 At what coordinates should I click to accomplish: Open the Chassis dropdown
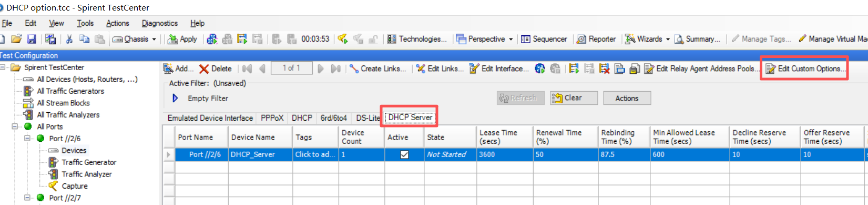135,39
